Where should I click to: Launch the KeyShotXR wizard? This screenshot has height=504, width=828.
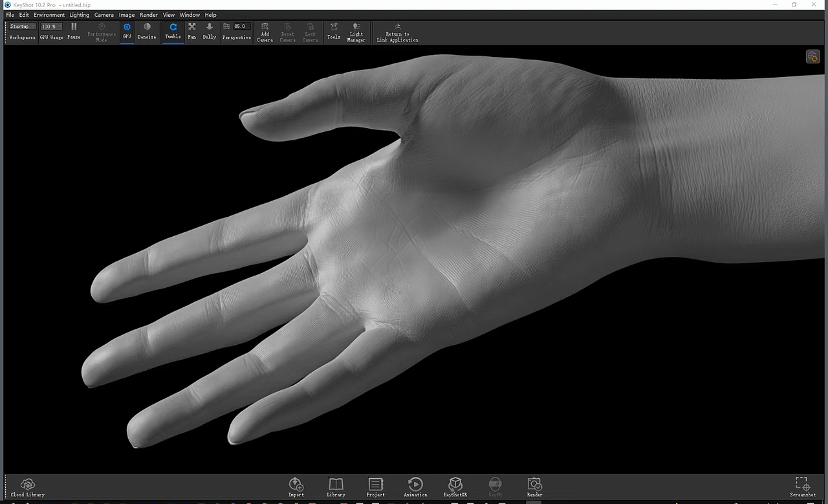coord(455,487)
